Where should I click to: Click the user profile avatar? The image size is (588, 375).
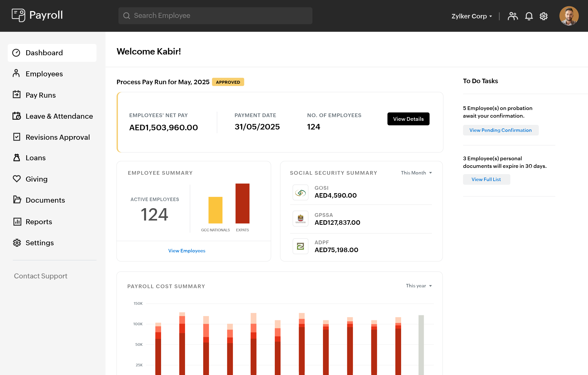(569, 16)
